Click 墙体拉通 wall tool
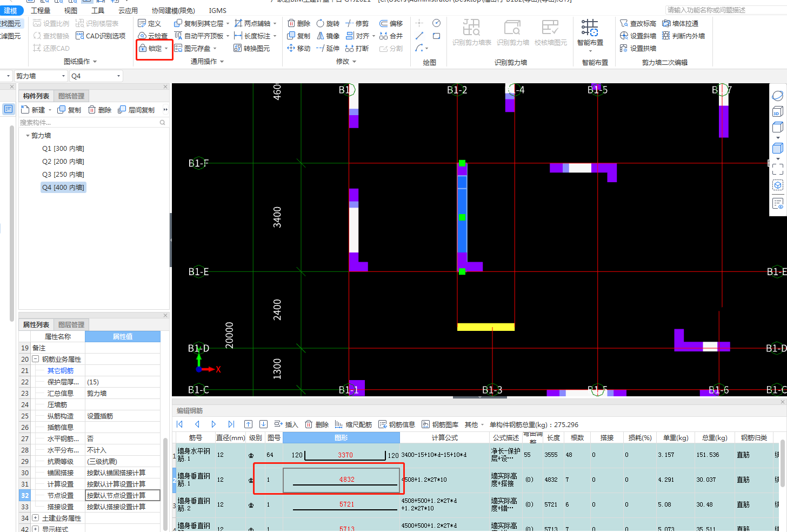Image resolution: width=787 pixels, height=532 pixels. point(680,23)
